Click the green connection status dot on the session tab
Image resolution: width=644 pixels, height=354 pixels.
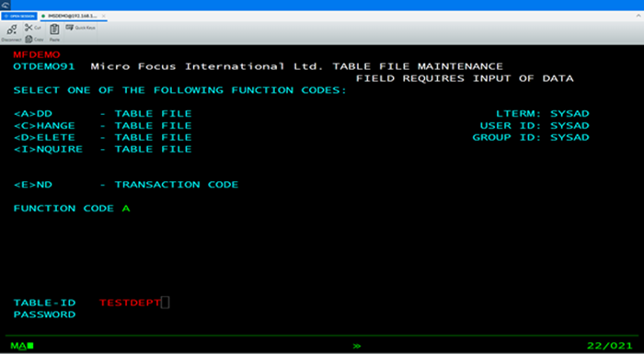tap(43, 16)
